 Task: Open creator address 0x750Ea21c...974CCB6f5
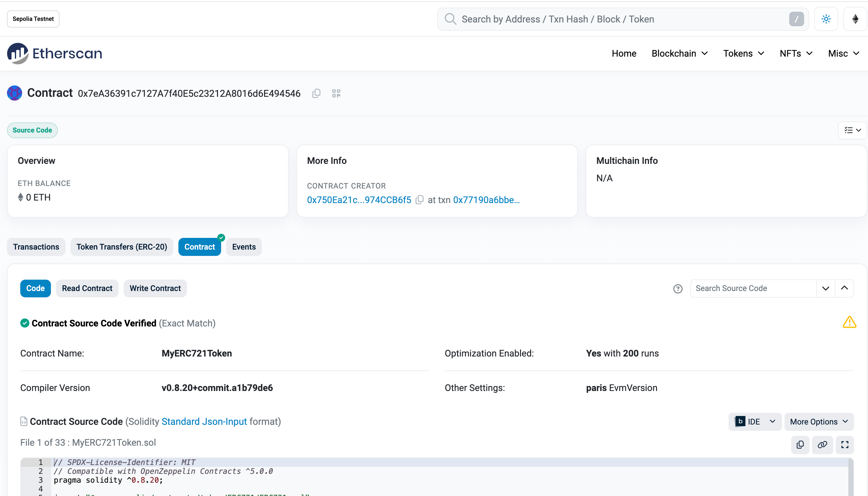pyautogui.click(x=359, y=200)
